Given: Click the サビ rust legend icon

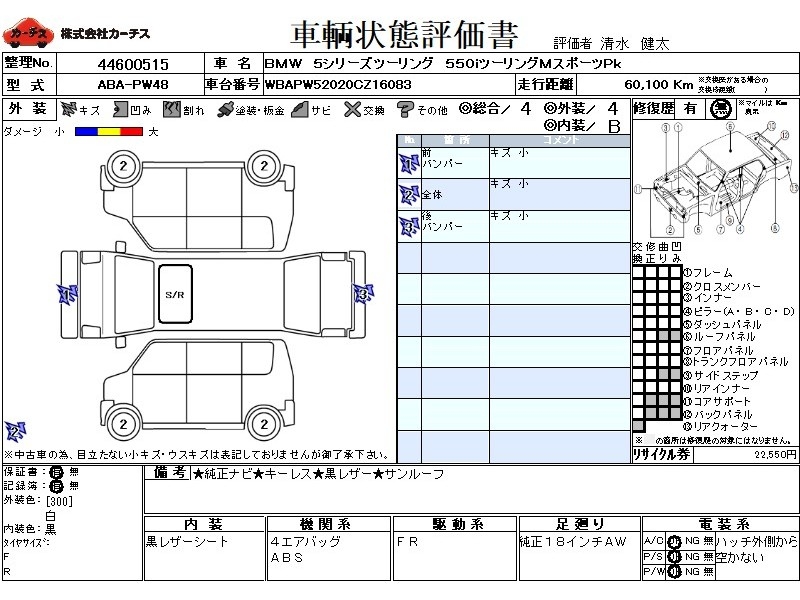Looking at the screenshot, I should (x=299, y=110).
